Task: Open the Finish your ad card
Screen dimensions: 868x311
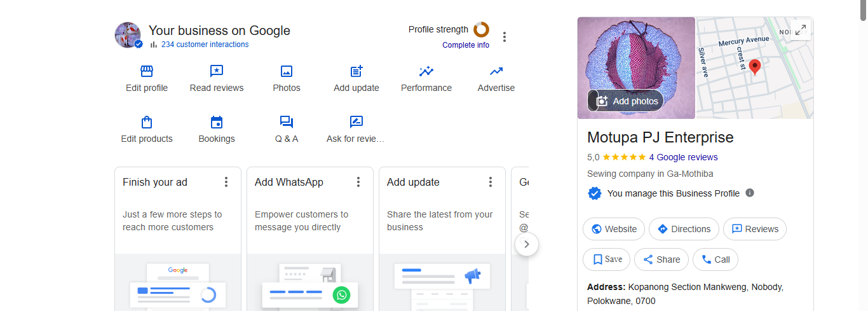Action: tap(178, 239)
